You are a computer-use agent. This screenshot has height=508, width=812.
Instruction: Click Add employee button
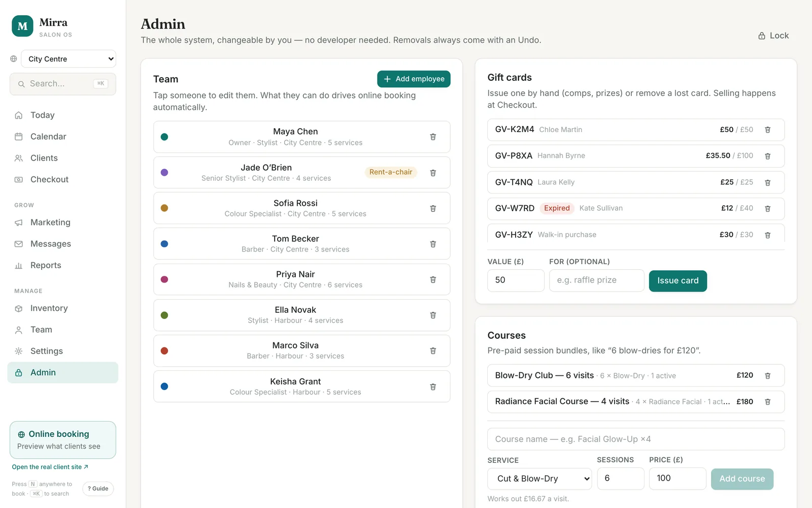pos(414,79)
